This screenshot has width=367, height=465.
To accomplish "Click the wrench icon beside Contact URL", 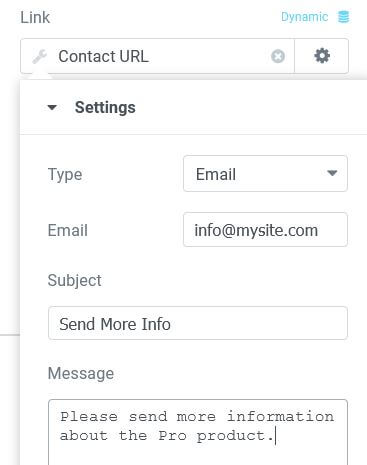I will pos(39,56).
